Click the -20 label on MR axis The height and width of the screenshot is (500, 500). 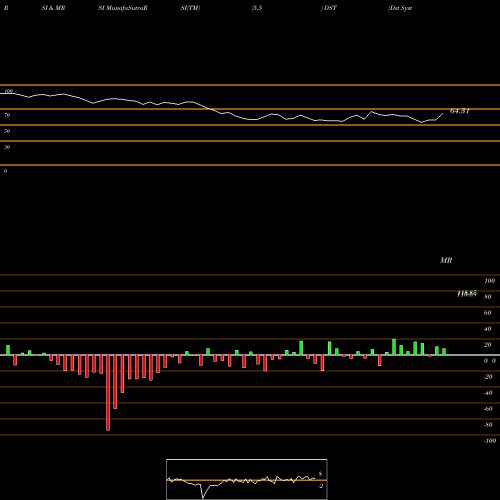[488, 377]
